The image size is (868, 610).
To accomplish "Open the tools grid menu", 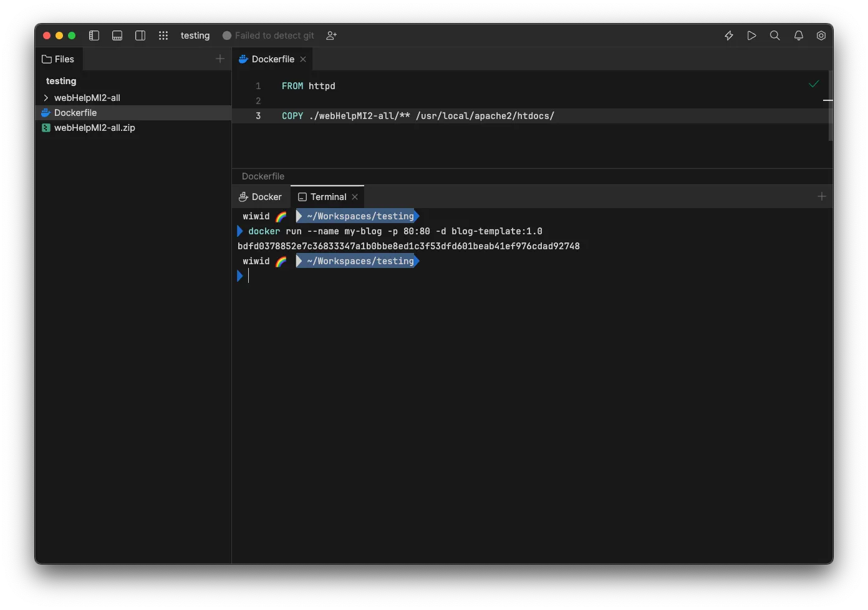I will pyautogui.click(x=163, y=36).
